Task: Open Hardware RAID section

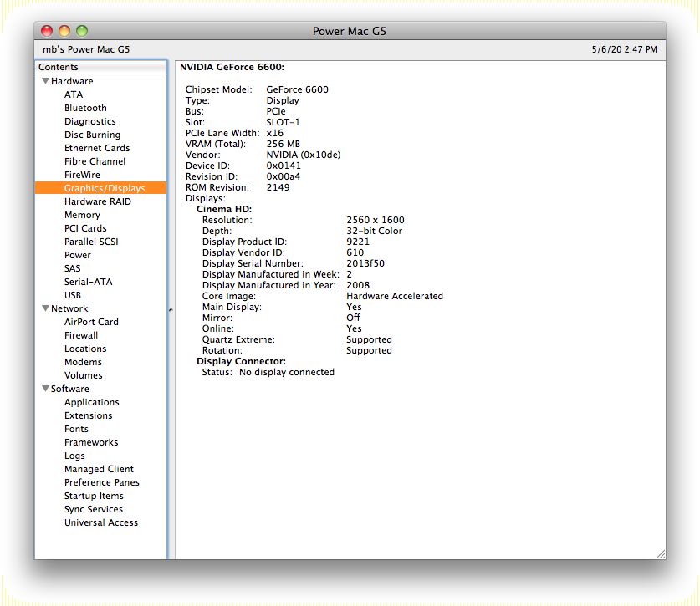Action: click(97, 201)
